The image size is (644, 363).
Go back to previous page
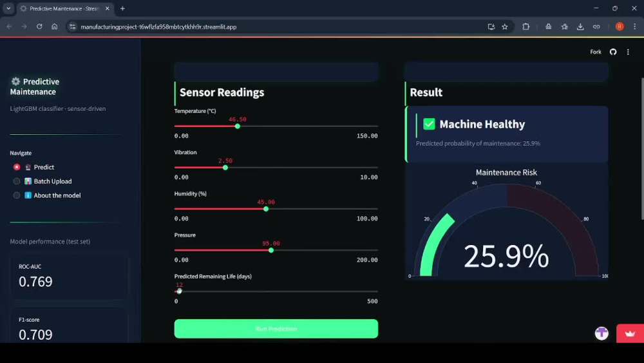(x=9, y=26)
